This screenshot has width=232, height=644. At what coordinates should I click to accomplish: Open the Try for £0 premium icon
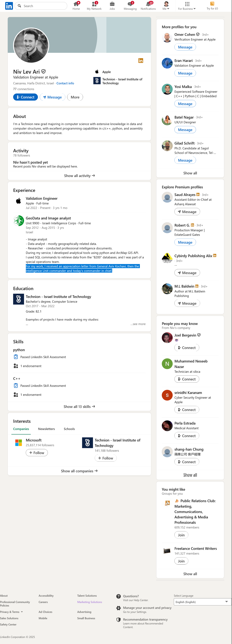pos(212,3)
